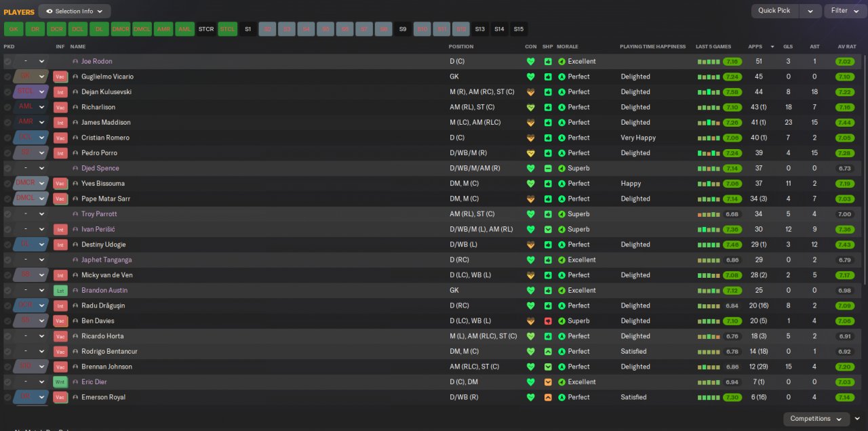Image resolution: width=868 pixels, height=431 pixels.
Task: Click Radu Drăgușin's last 5 games form bars
Action: click(709, 306)
